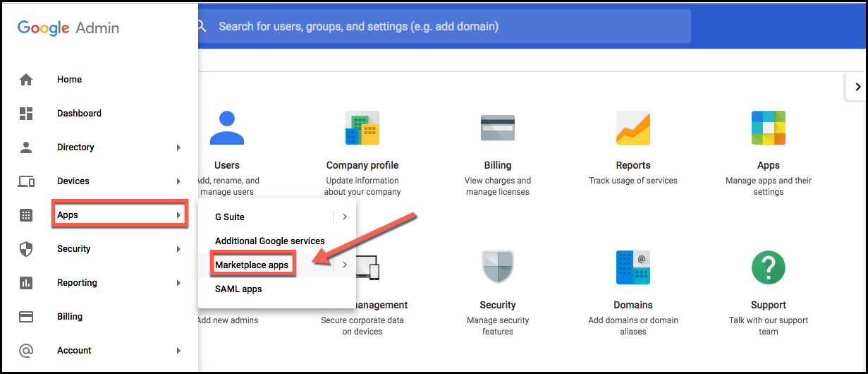Viewport: 868px width, 374px height.
Task: Click the Account at-sign icon
Action: (26, 351)
